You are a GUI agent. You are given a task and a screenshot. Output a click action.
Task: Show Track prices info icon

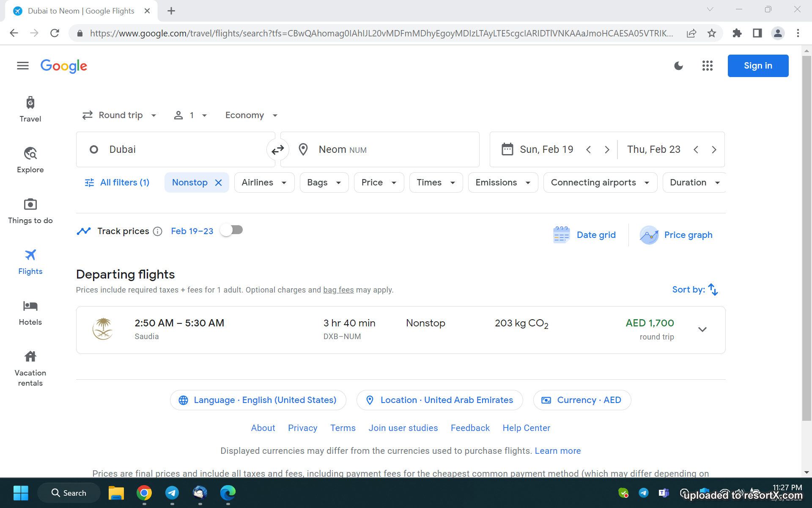click(157, 231)
